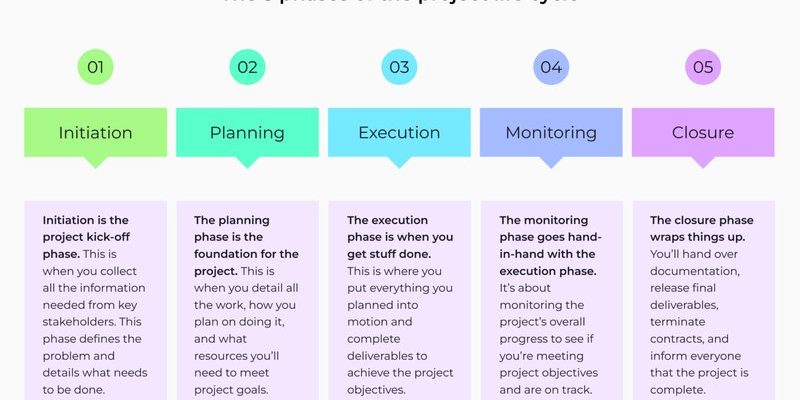Select the Closure phase banner

[x=703, y=132]
